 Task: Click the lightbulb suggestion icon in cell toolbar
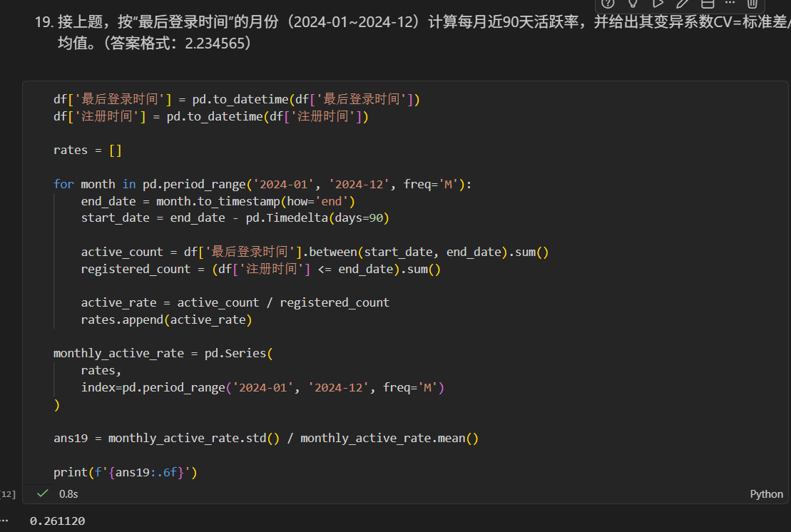[x=633, y=4]
